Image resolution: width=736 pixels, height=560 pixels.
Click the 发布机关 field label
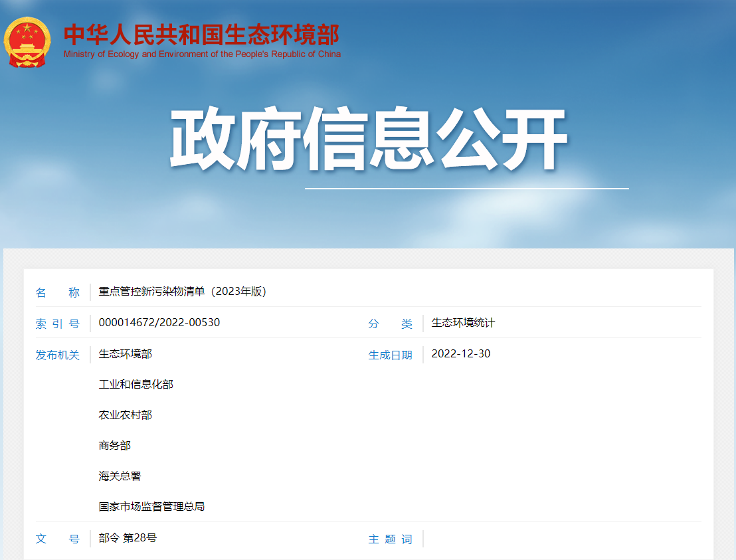click(x=57, y=355)
